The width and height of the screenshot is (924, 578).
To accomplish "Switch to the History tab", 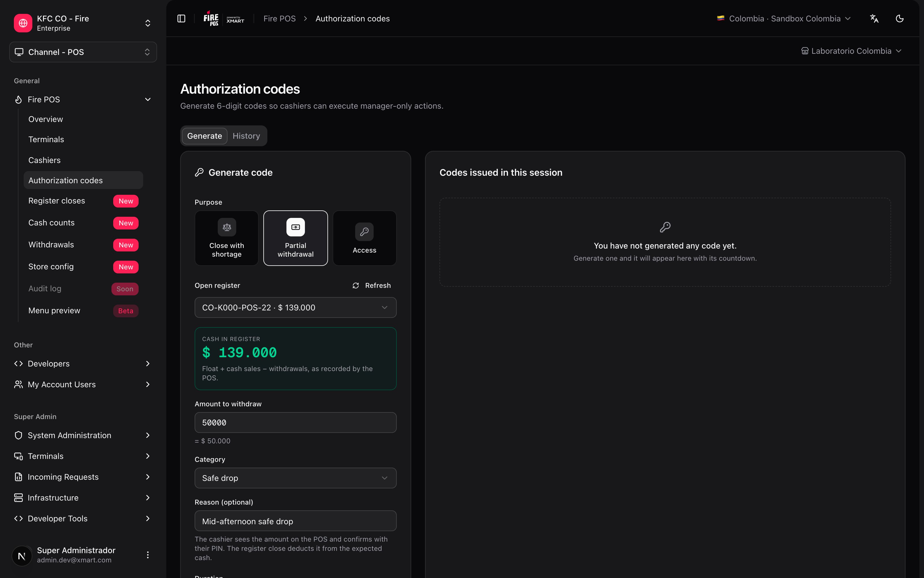I will click(246, 136).
